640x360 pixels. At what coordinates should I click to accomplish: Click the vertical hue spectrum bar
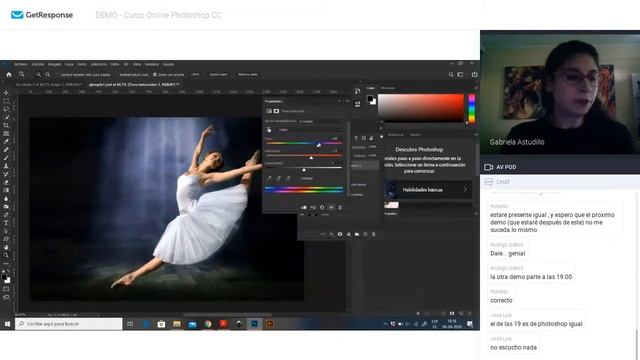click(x=472, y=108)
